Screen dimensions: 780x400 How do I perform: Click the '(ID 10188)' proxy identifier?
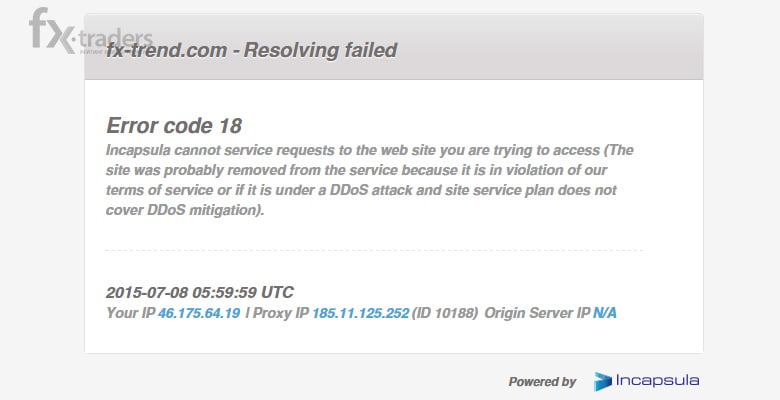445,313
